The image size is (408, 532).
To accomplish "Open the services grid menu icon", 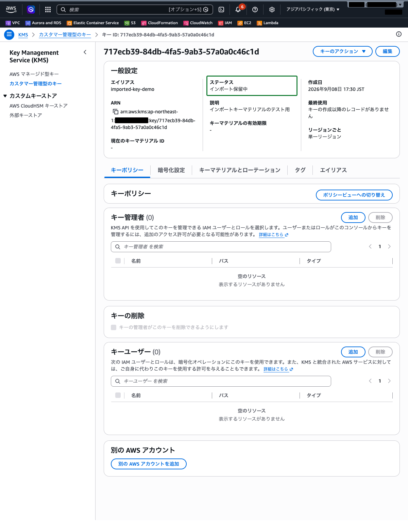I will pyautogui.click(x=48, y=10).
